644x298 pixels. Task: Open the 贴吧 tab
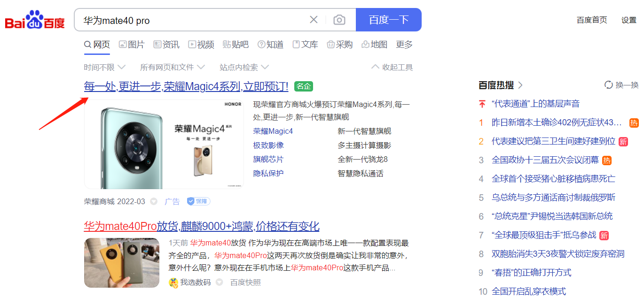[236, 45]
